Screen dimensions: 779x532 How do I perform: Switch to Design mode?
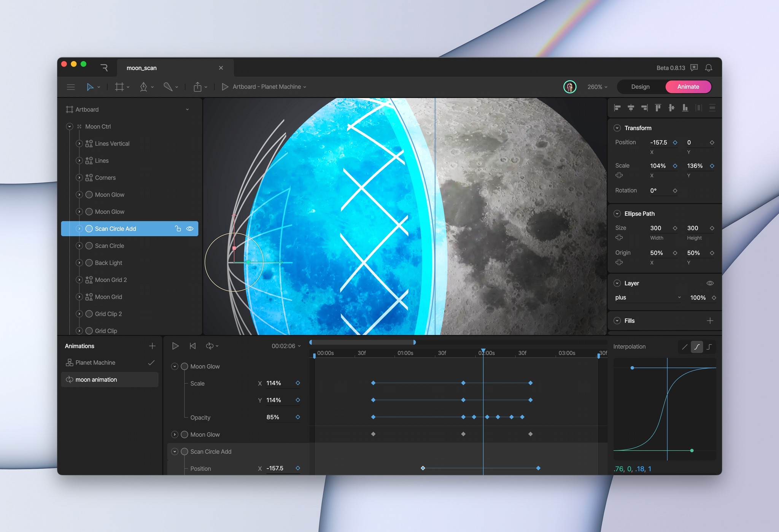[x=640, y=87]
